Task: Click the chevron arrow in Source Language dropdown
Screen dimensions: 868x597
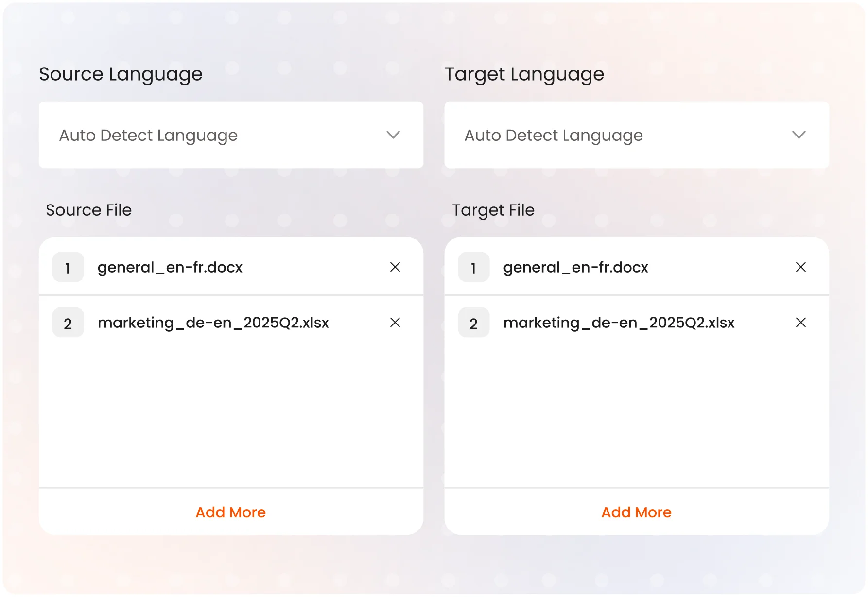Action: [393, 135]
